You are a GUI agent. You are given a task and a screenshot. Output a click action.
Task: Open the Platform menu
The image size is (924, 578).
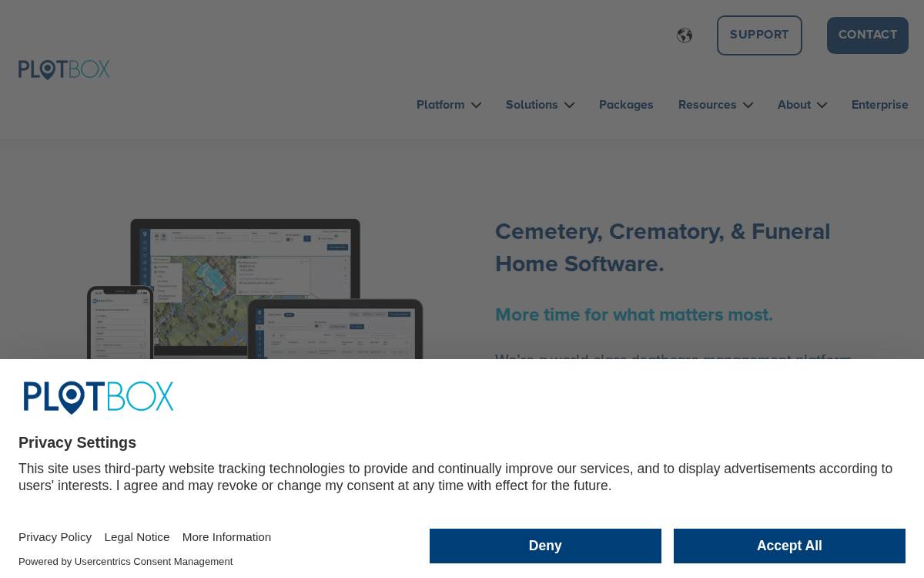pyautogui.click(x=440, y=105)
